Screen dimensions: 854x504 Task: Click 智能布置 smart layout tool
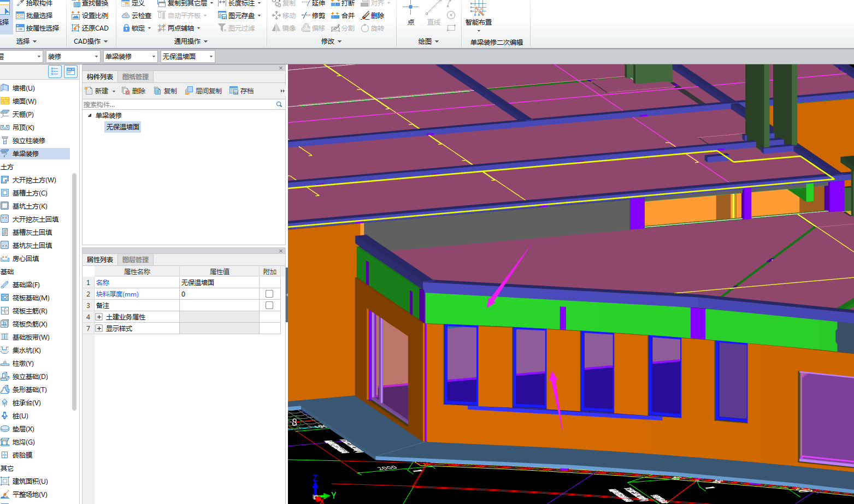click(478, 15)
